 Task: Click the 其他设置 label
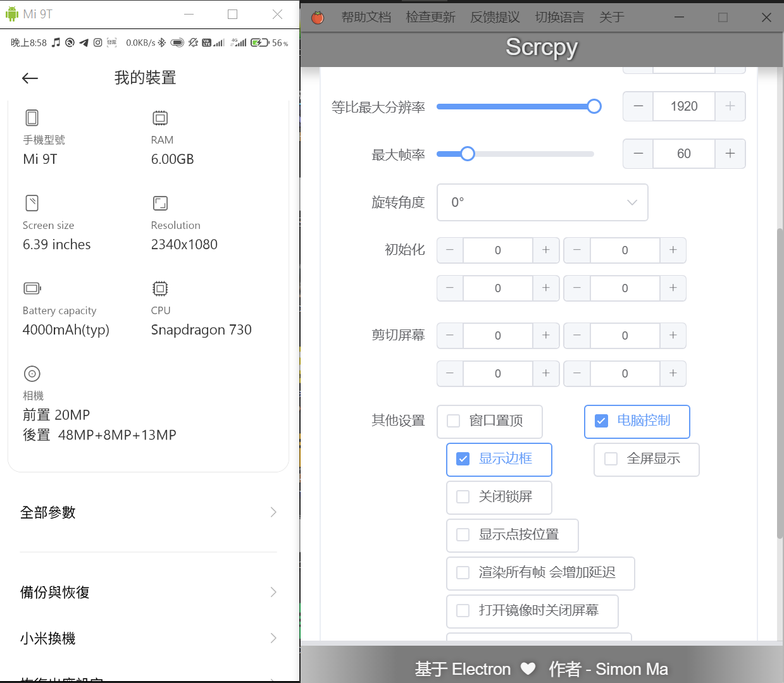[x=398, y=421]
